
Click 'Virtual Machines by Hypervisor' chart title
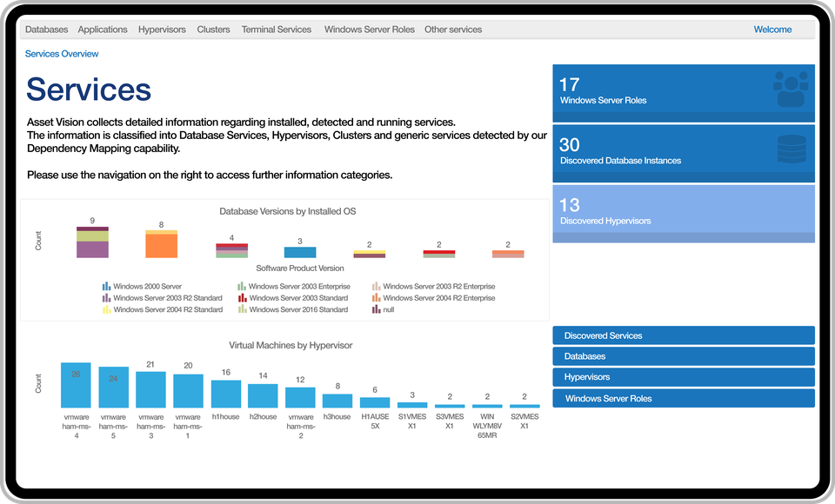point(291,345)
